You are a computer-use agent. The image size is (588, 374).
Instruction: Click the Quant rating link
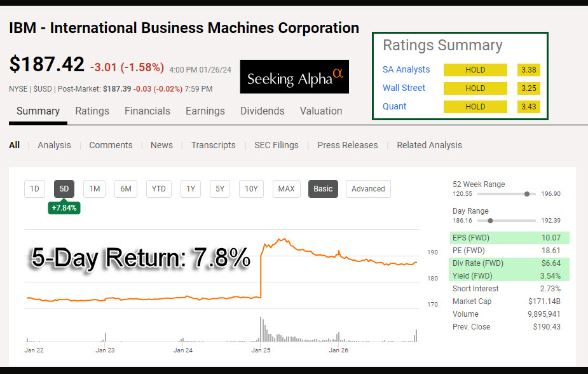coord(394,106)
